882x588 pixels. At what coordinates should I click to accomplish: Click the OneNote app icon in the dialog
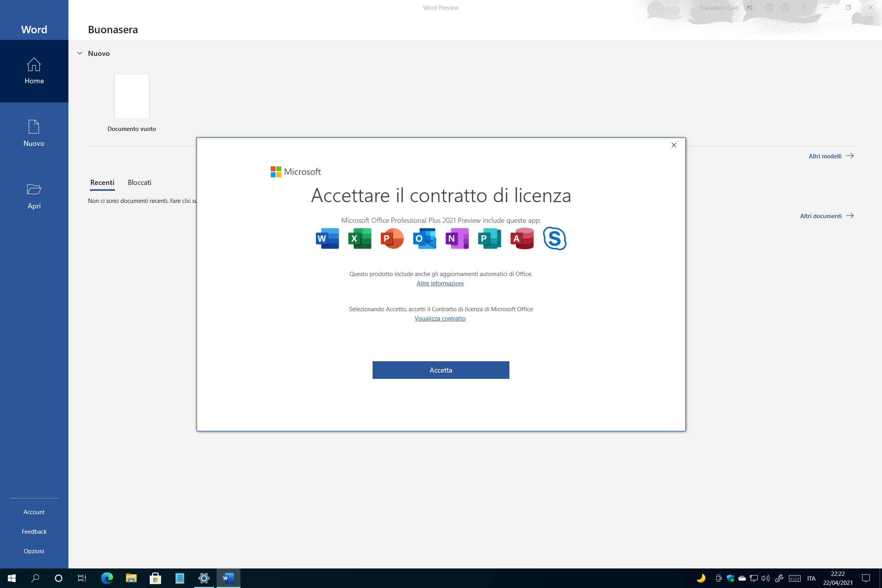(x=457, y=238)
